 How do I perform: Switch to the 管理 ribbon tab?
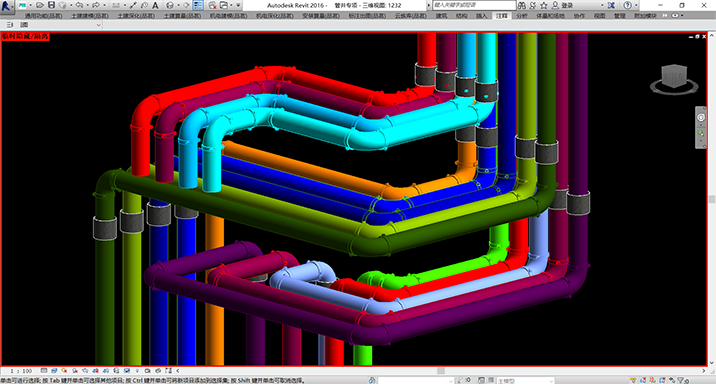[x=619, y=16]
